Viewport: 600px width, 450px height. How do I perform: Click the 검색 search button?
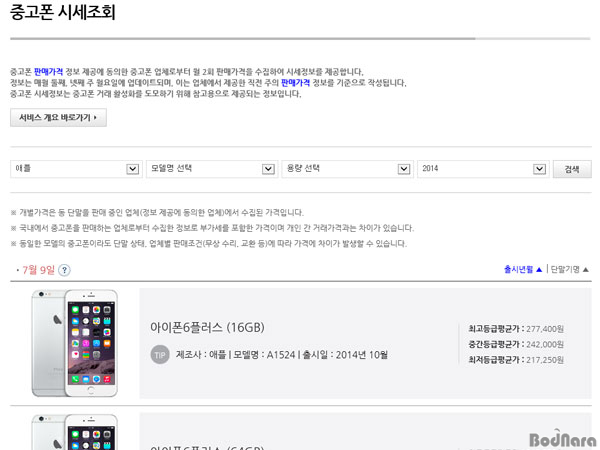(x=572, y=169)
